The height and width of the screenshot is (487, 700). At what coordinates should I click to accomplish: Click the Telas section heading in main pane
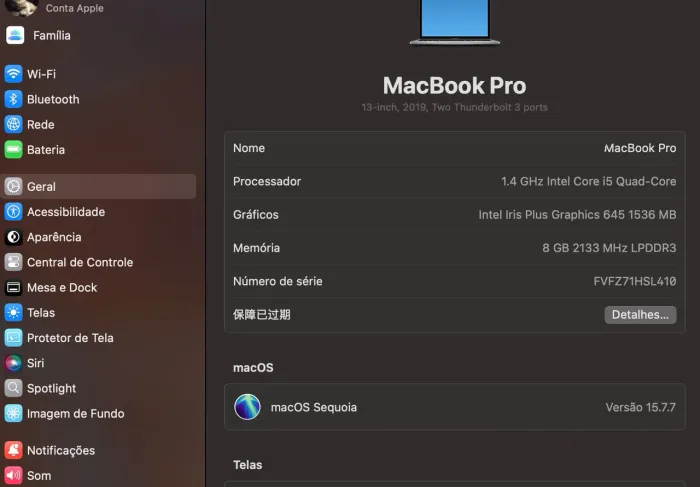point(248,465)
